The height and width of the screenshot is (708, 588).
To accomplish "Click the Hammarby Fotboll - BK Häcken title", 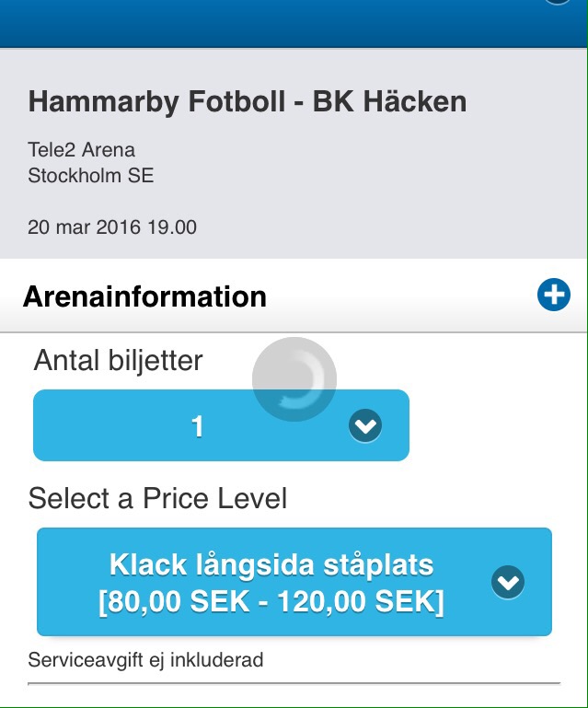I will (x=247, y=101).
